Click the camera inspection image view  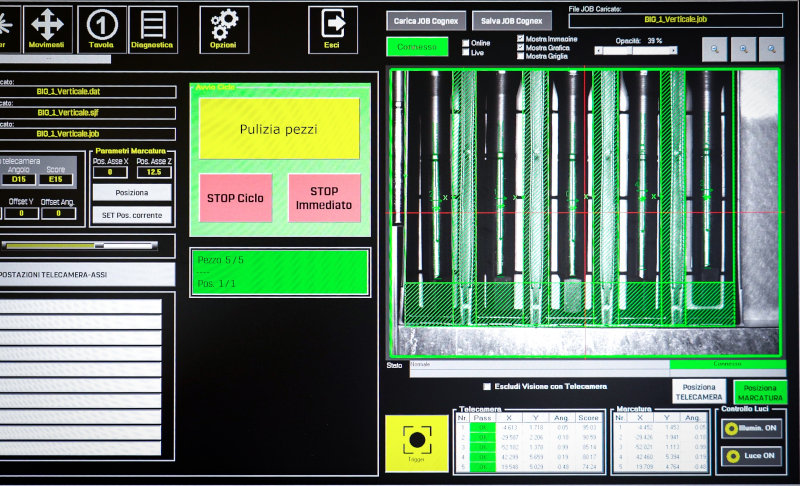click(x=585, y=213)
